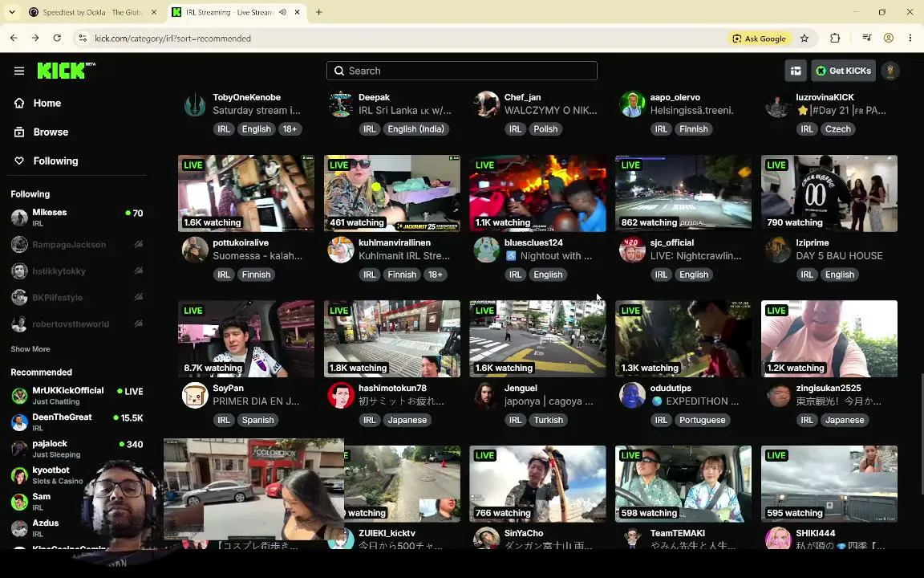The height and width of the screenshot is (578, 924).
Task: Expand the tab search dropdown arrow
Action: pyautogui.click(x=12, y=12)
